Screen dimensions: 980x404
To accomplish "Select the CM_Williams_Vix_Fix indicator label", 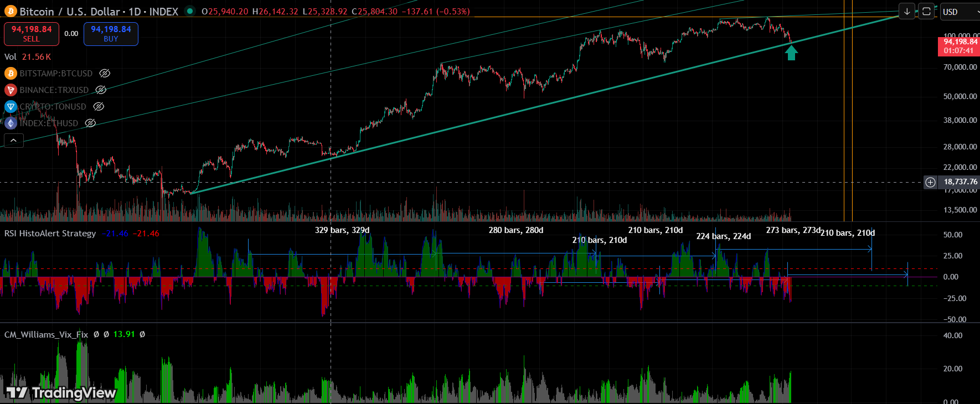I will tap(46, 335).
